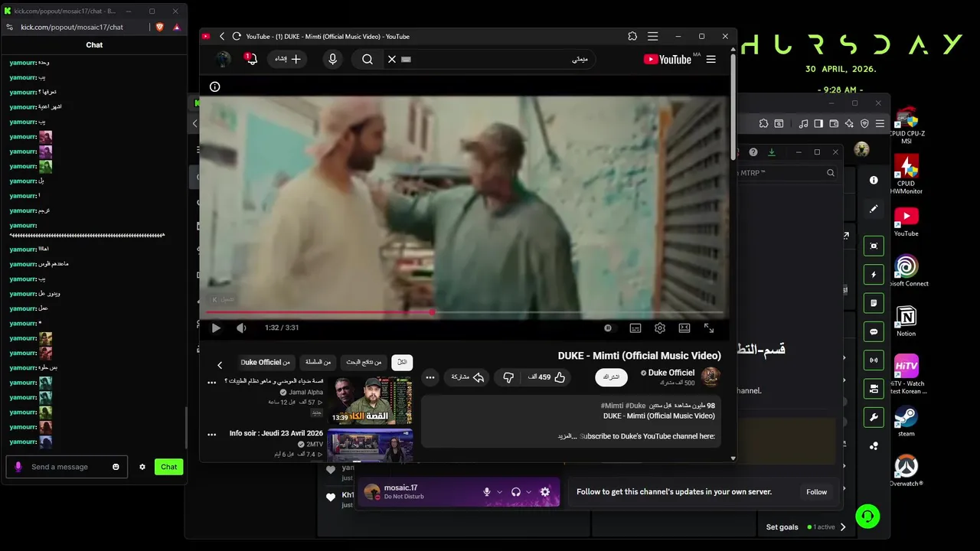Open green headset support button
The image size is (980, 551).
(867, 517)
